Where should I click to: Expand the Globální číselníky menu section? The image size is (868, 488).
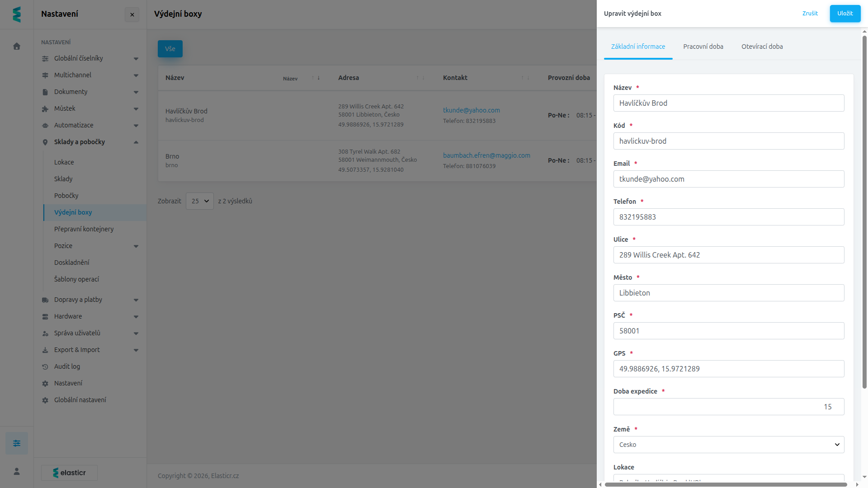click(x=136, y=59)
